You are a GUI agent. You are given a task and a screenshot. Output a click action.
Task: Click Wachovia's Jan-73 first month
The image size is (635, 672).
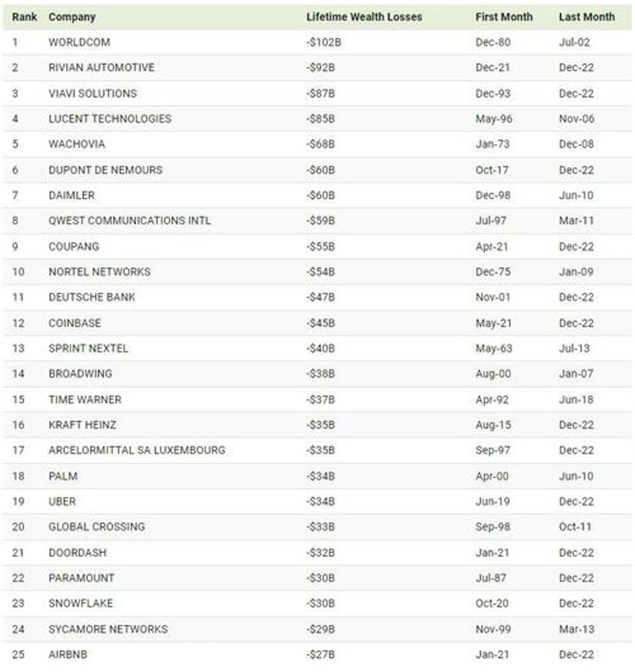[x=493, y=144]
